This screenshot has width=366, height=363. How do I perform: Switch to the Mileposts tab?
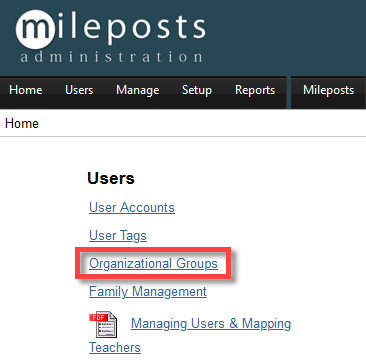(328, 90)
